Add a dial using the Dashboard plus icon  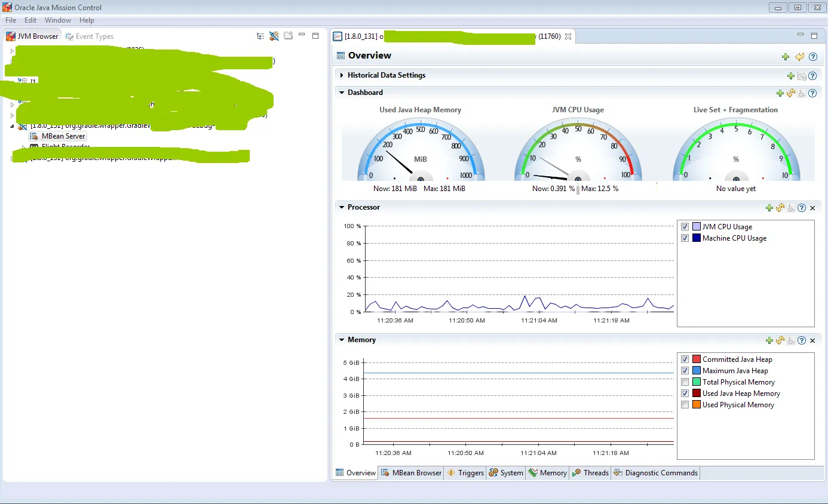pos(780,93)
